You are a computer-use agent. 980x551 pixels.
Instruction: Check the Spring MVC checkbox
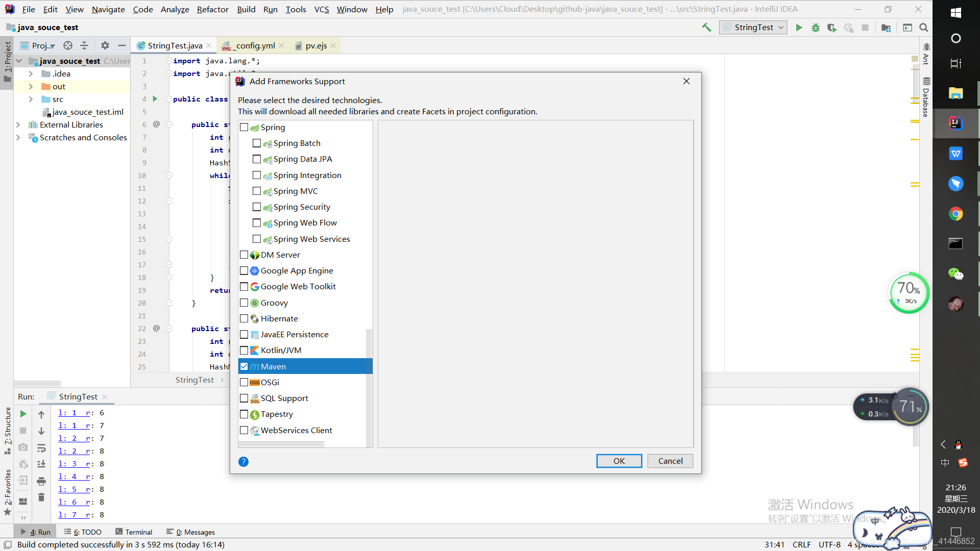click(257, 191)
